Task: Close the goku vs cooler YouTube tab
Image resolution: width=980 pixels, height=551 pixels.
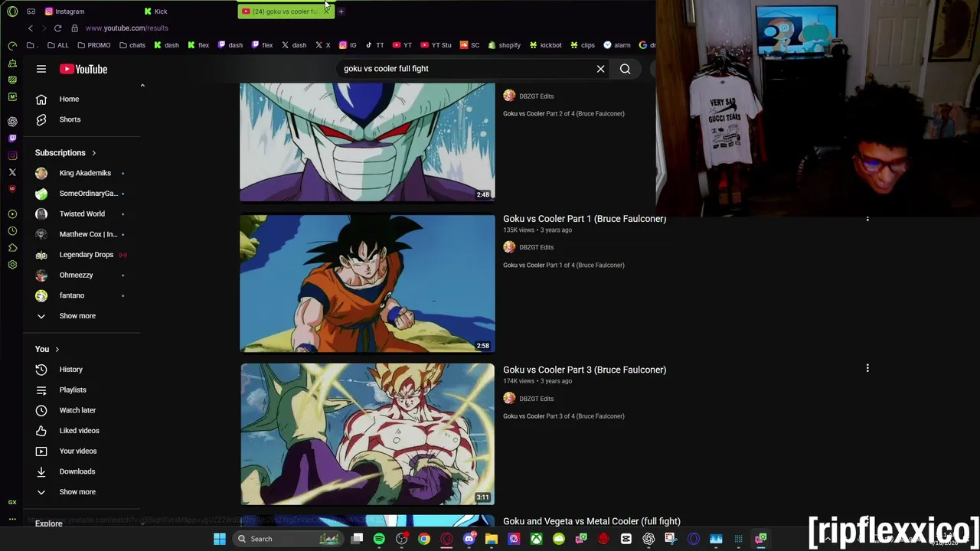Action: [x=326, y=11]
